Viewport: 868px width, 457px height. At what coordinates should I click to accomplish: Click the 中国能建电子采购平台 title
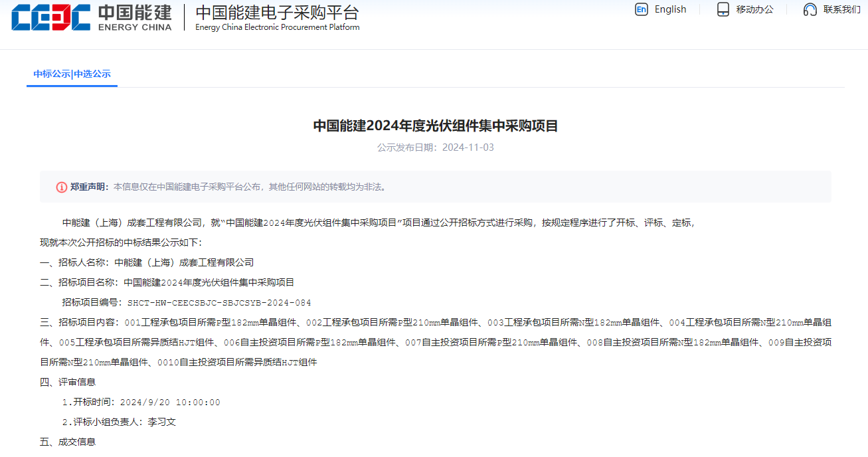[x=277, y=13]
